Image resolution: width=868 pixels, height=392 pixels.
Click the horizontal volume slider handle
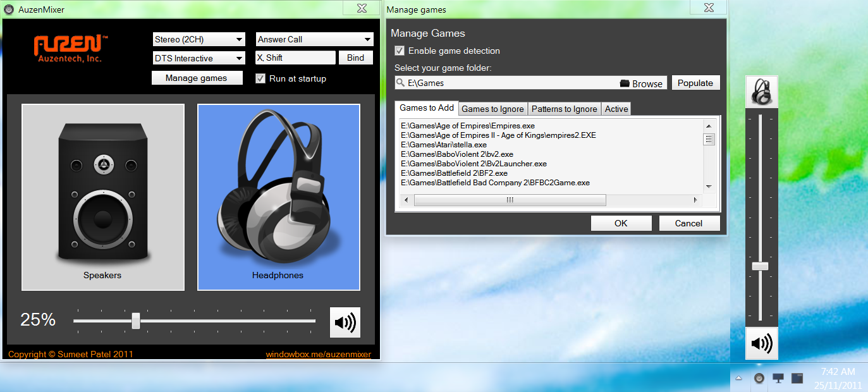[x=135, y=321]
